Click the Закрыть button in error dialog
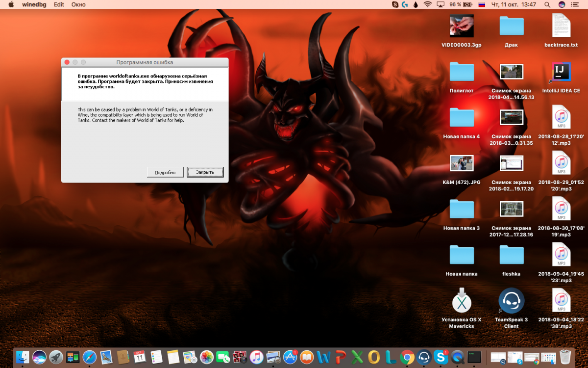 (x=205, y=172)
